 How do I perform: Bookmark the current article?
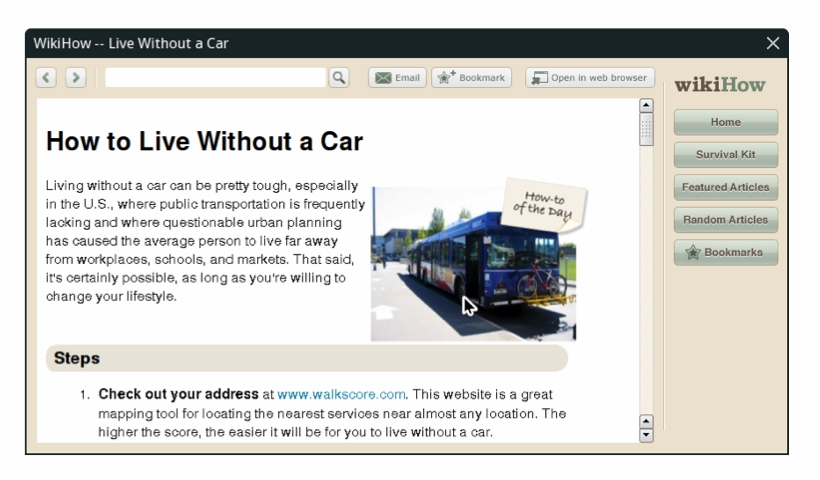(x=471, y=77)
